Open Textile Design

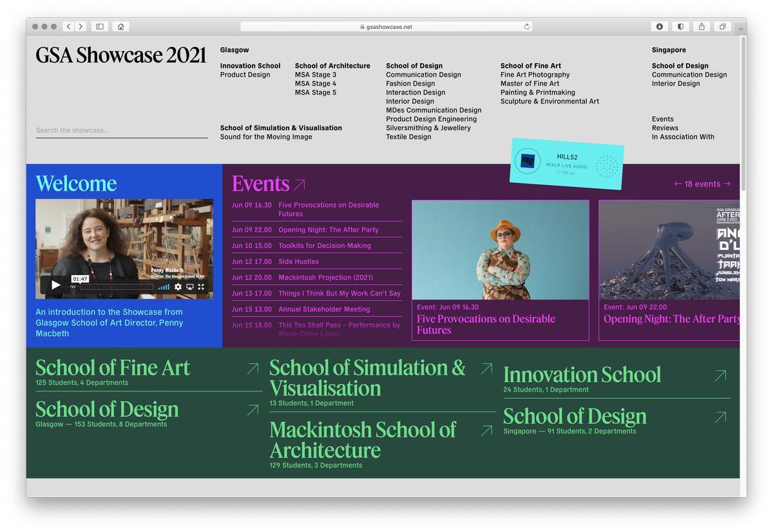408,137
